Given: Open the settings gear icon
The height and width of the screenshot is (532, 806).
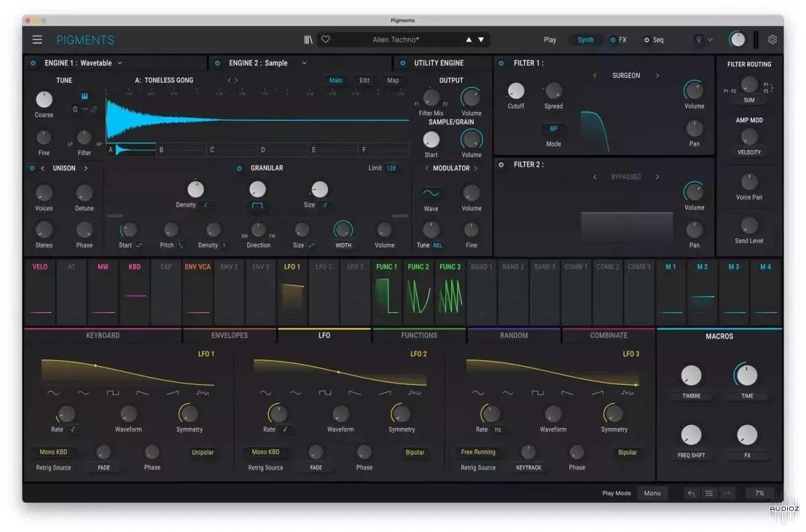Looking at the screenshot, I should tap(772, 40).
